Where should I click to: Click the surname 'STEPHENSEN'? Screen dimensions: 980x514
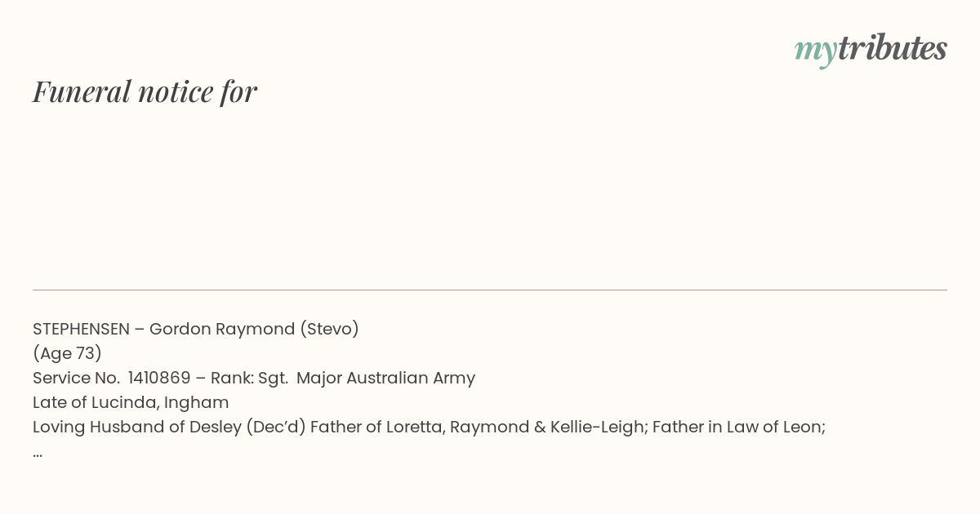pos(81,329)
